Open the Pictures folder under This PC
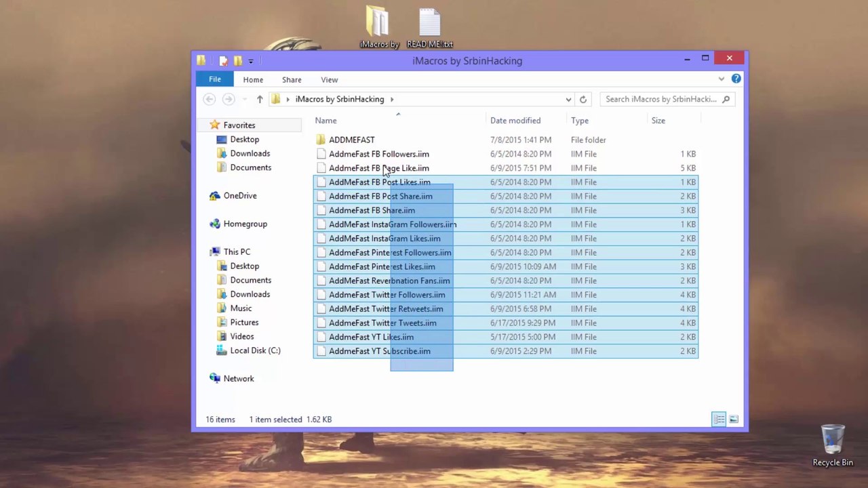Screen dimensions: 868x488 point(244,323)
